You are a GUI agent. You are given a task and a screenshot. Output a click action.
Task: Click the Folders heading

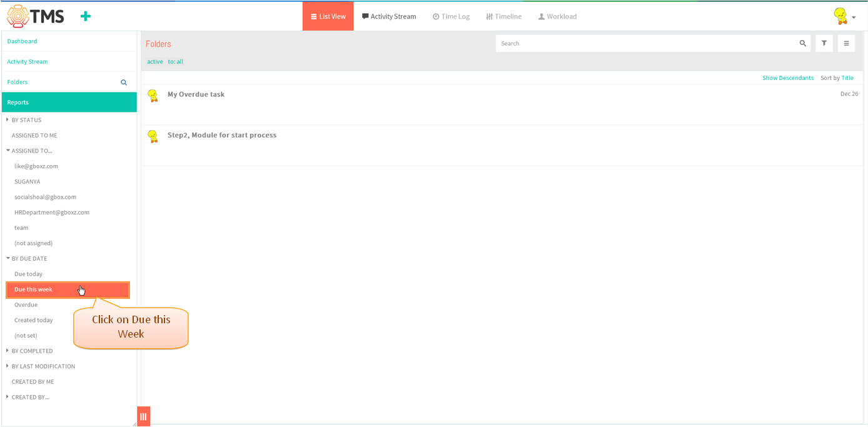click(x=158, y=44)
